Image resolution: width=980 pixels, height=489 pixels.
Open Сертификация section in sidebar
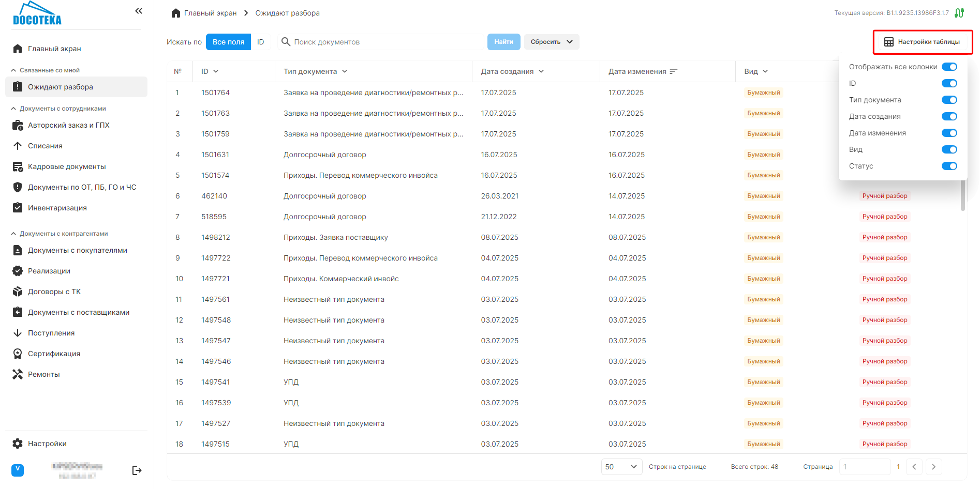tap(54, 354)
